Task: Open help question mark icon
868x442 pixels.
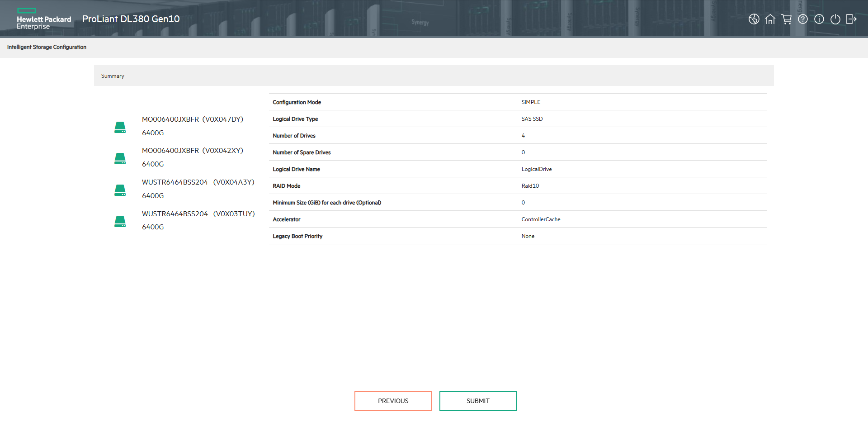Action: point(802,19)
